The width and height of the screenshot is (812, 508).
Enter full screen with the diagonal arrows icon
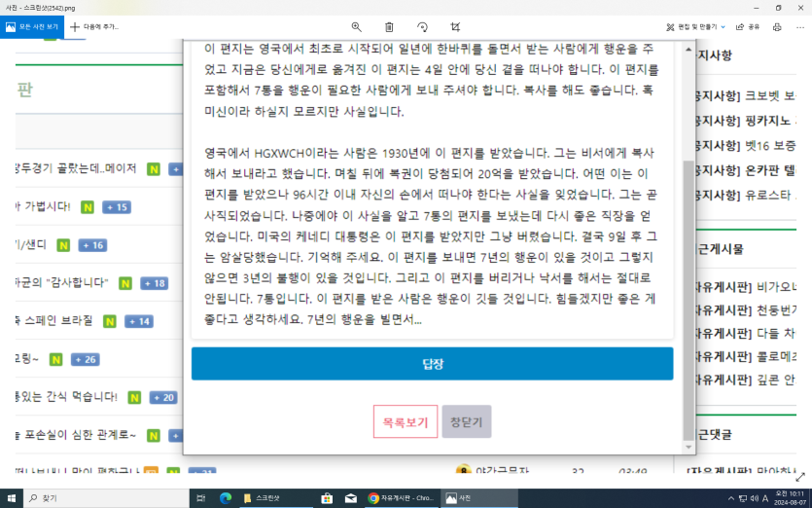click(800, 477)
